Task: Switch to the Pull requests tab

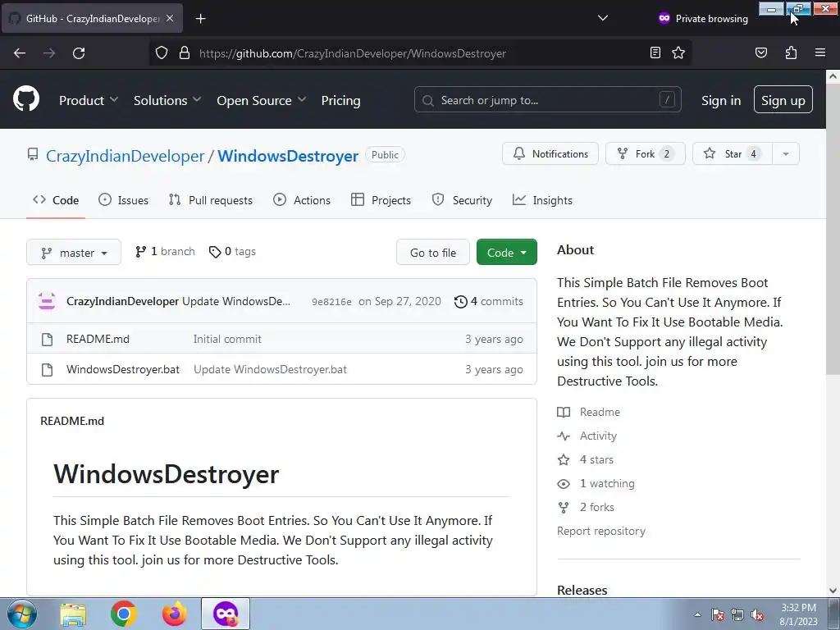Action: click(210, 200)
